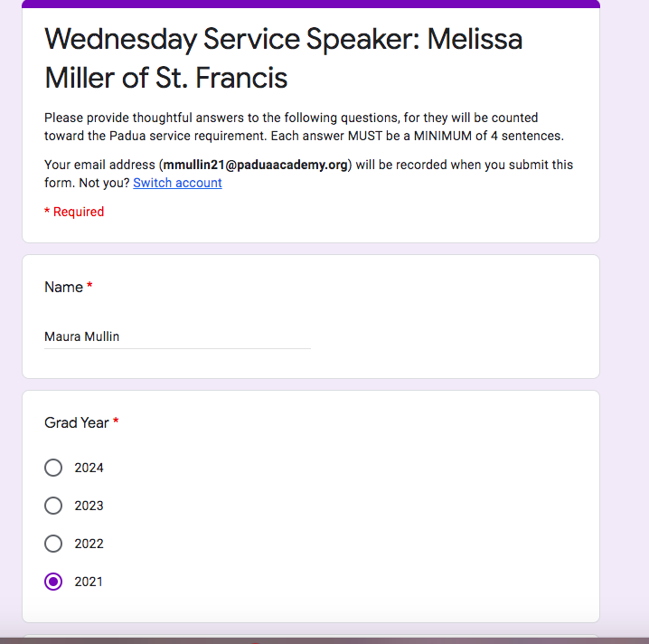Viewport: 649px width, 644px height.
Task: Click the selected 2021 radio button
Action: click(x=53, y=582)
